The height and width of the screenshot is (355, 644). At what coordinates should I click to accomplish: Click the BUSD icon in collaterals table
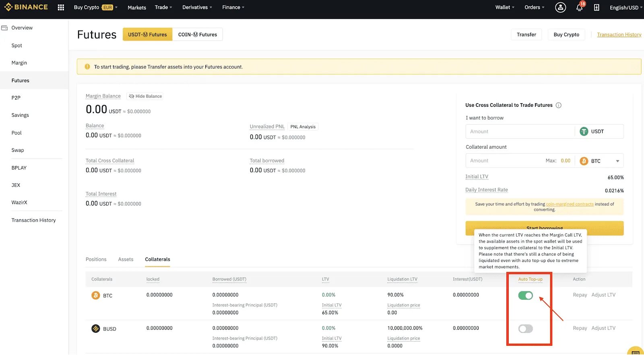(95, 328)
